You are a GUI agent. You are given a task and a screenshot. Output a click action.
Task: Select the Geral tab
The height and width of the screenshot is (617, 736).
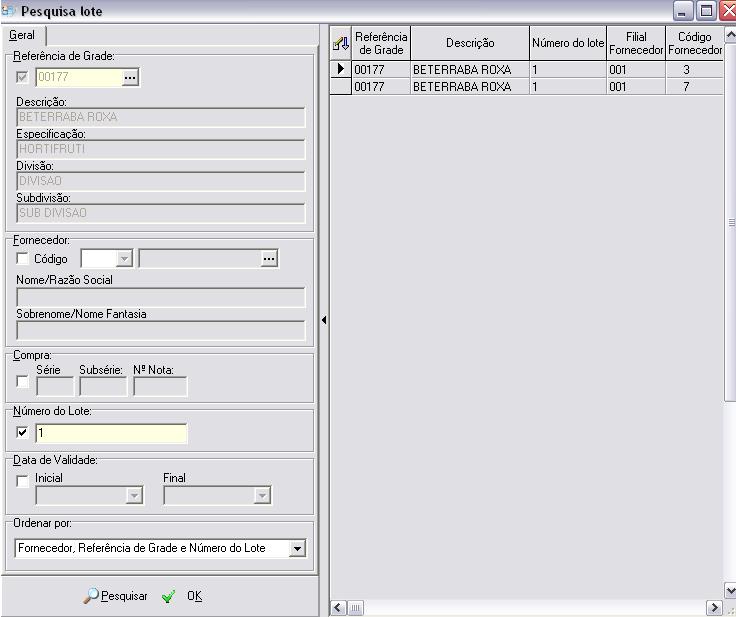[x=21, y=35]
